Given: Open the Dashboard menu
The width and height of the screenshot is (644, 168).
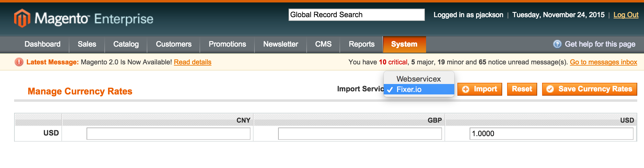Looking at the screenshot, I should click(x=42, y=44).
